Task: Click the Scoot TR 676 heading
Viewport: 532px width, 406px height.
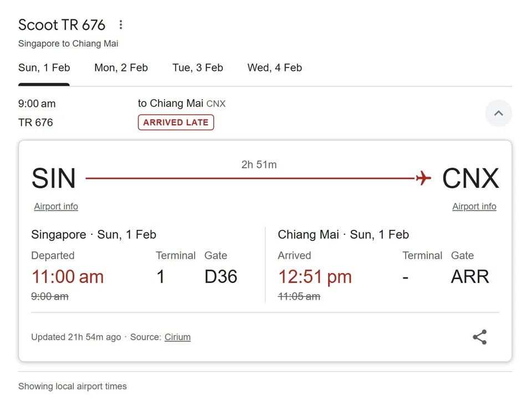Action: pyautogui.click(x=62, y=25)
